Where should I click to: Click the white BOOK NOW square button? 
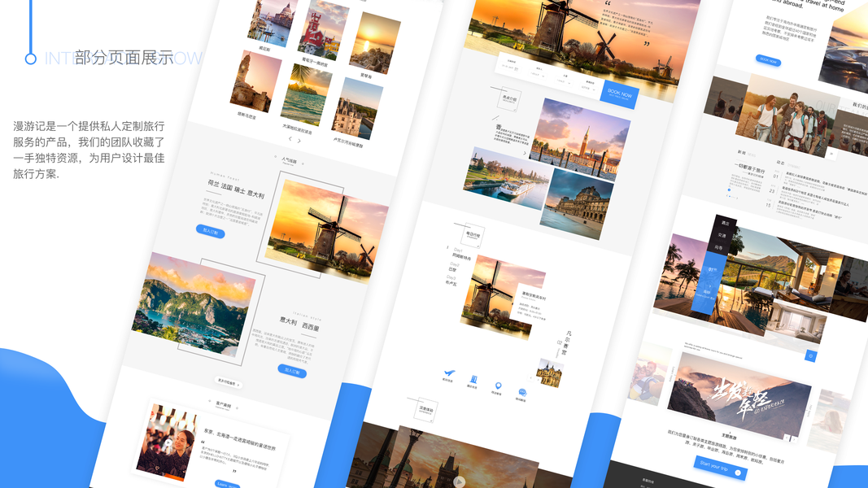[x=619, y=94]
